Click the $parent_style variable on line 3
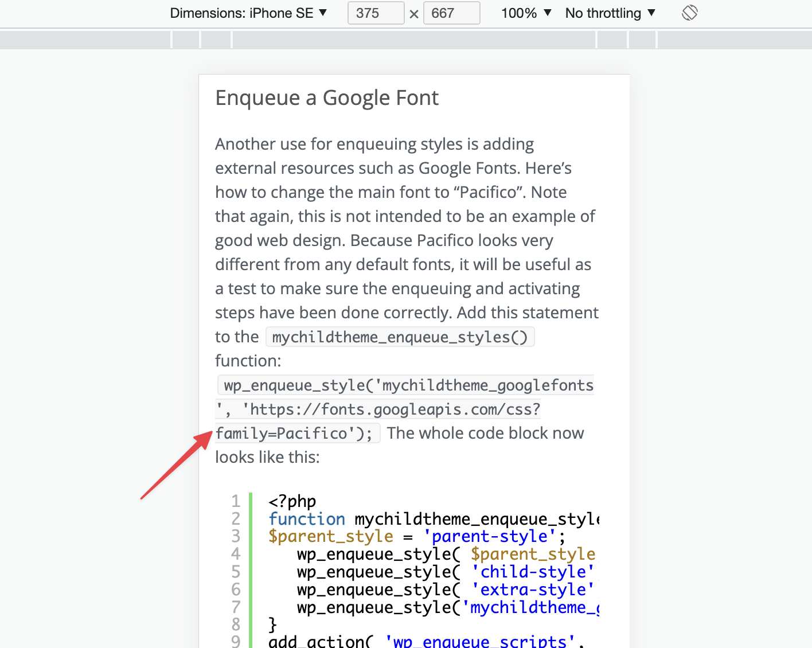 pos(331,537)
